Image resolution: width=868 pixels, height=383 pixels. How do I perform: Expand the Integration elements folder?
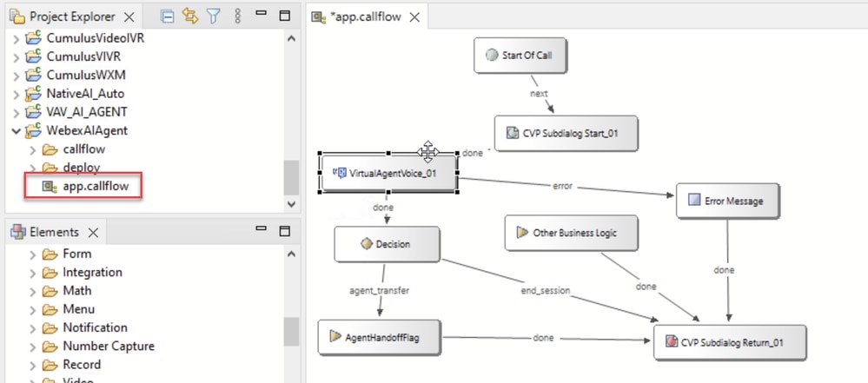pyautogui.click(x=33, y=273)
